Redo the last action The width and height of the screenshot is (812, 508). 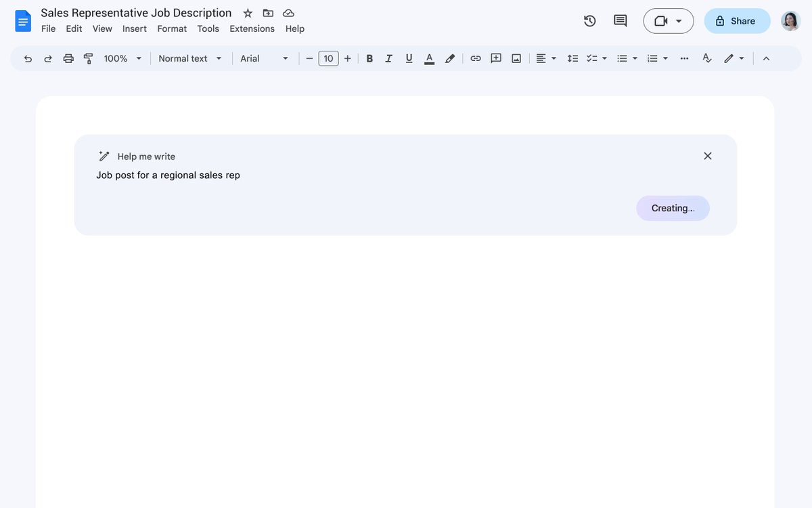tap(48, 58)
